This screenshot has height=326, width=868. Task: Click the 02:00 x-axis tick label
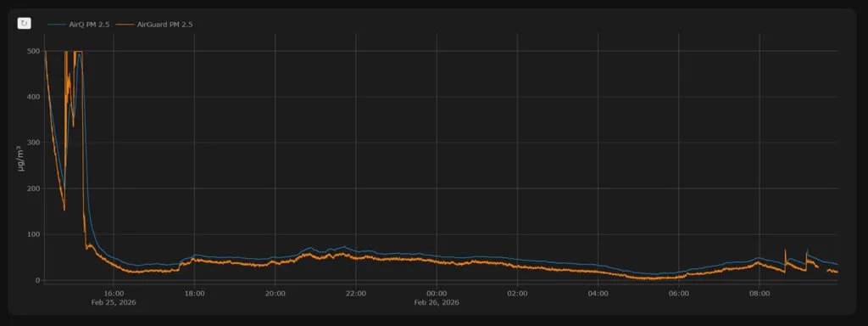tap(518, 294)
